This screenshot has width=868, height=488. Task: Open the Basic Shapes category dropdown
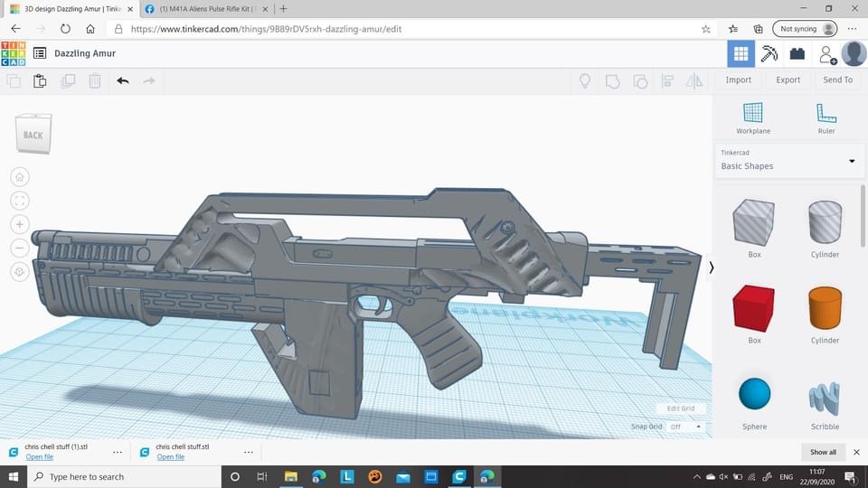(x=788, y=161)
